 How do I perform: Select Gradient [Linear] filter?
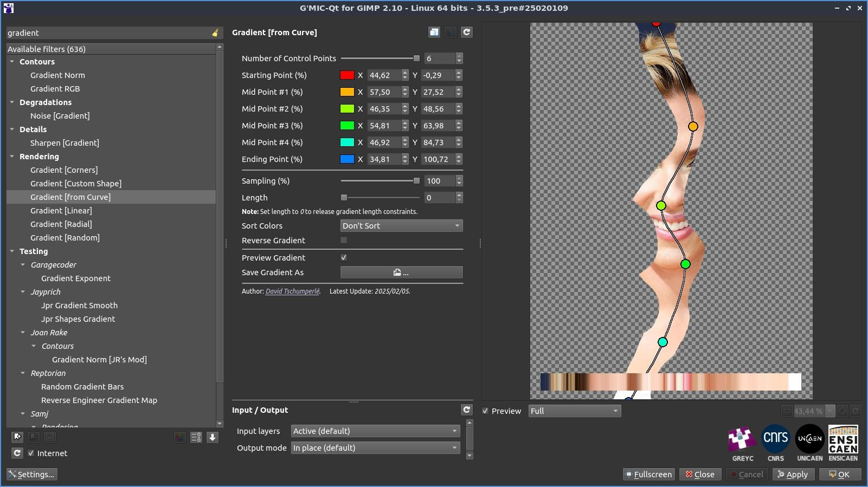click(61, 211)
